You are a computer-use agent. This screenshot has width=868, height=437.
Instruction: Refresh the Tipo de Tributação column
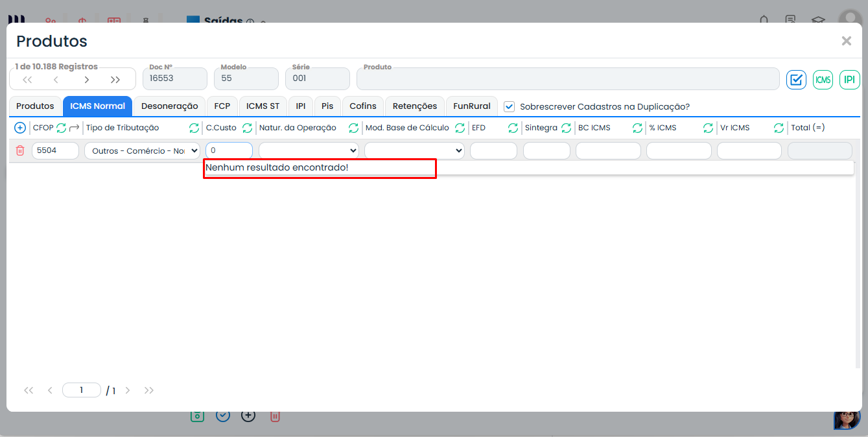tap(194, 128)
